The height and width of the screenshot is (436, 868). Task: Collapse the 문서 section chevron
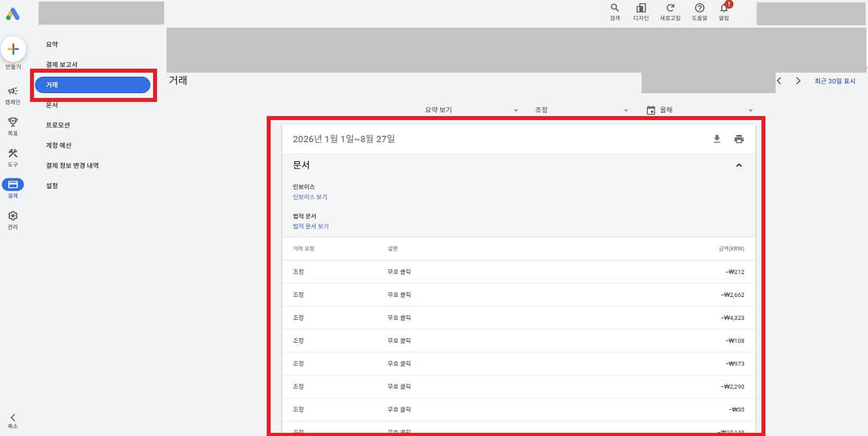[x=739, y=165]
